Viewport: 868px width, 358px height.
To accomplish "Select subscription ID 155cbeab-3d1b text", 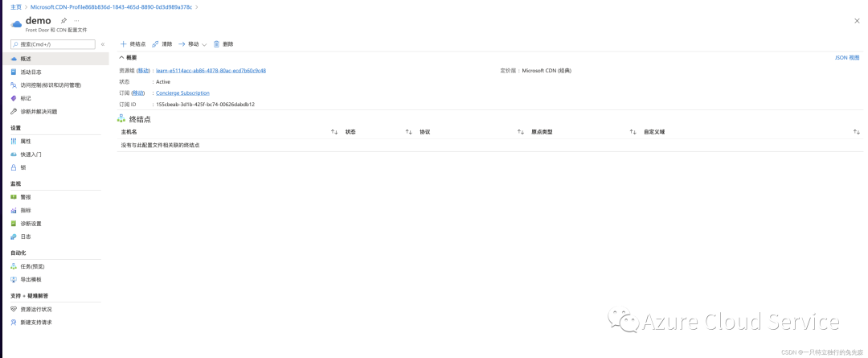I will (x=206, y=105).
